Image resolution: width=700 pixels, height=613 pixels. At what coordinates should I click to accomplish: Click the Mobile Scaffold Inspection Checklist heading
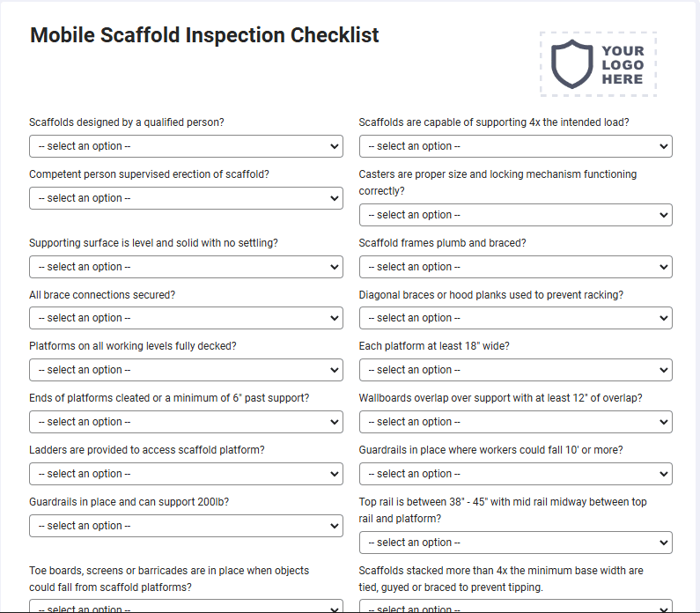point(204,35)
